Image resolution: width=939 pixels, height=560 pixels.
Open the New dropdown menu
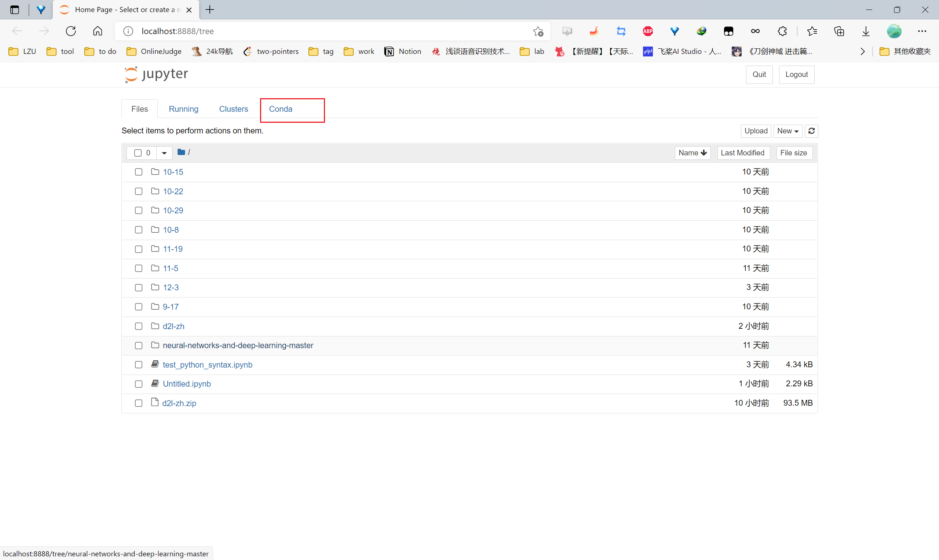point(788,131)
